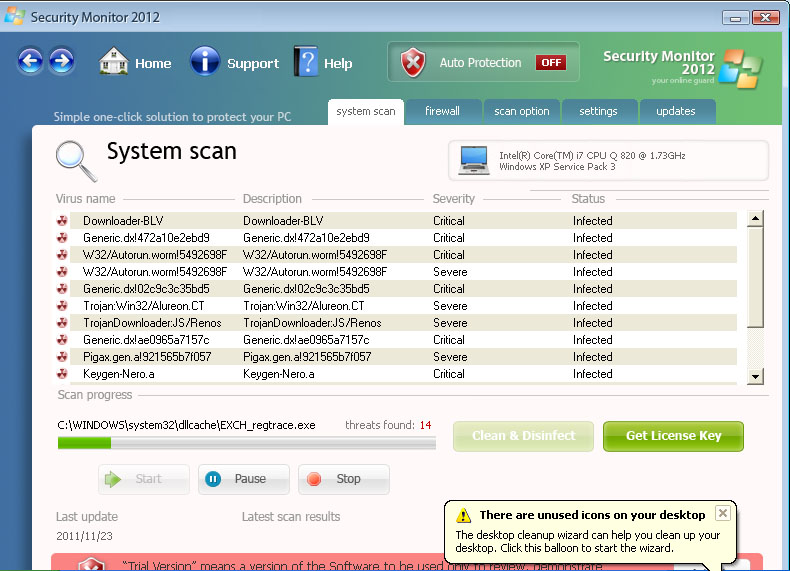Click Infected status in Downloader-BLV row
This screenshot has height=571, width=790.
pos(592,221)
